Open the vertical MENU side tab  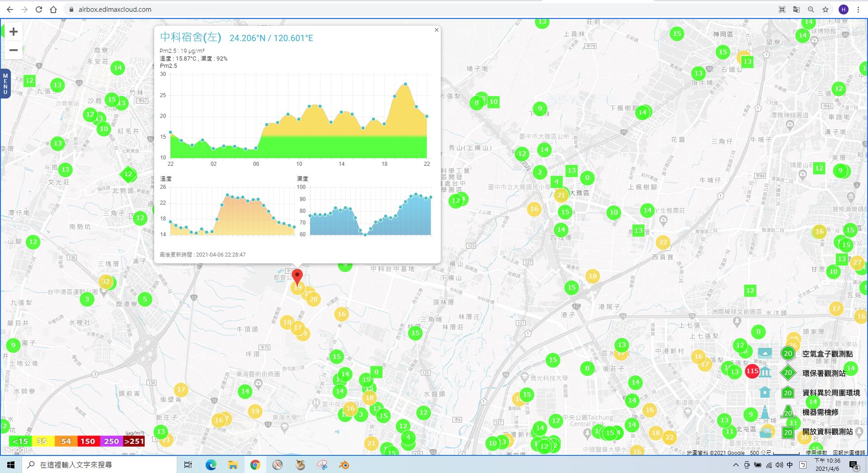click(5, 83)
